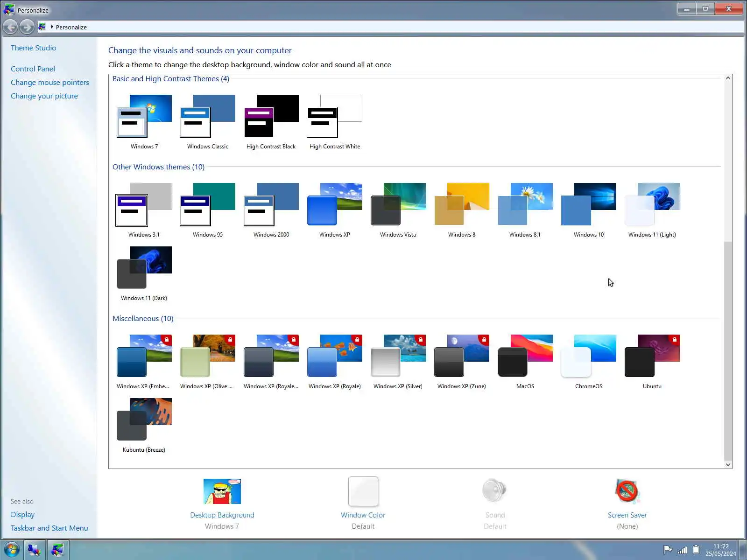
Task: Apply the Ubuntu theme
Action: 652,362
